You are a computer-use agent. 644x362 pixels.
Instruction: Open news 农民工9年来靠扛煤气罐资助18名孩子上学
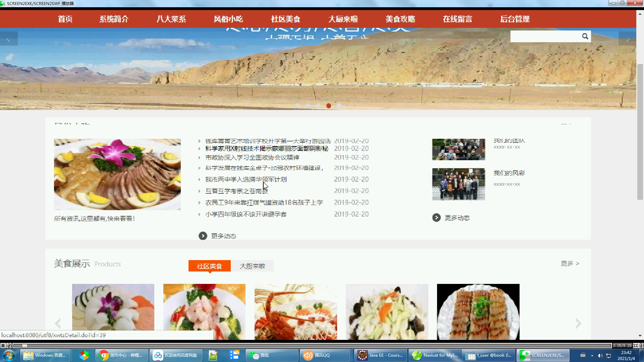[x=264, y=202]
